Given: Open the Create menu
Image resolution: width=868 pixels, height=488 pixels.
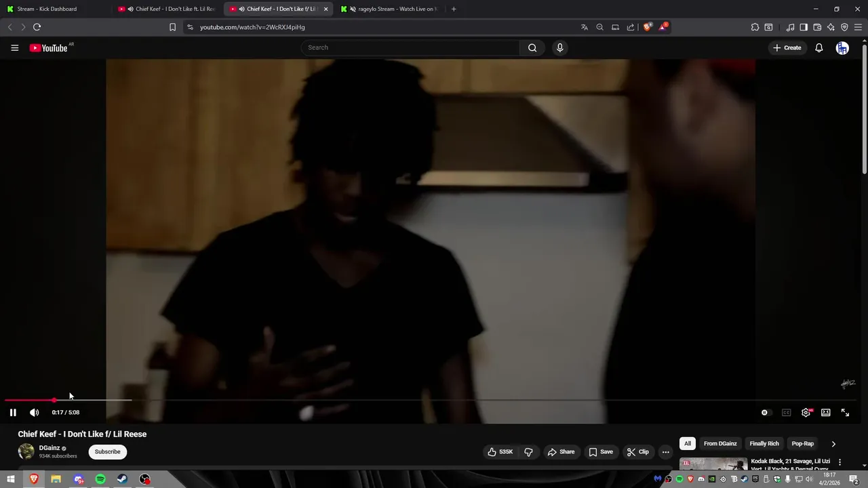Looking at the screenshot, I should 787,47.
